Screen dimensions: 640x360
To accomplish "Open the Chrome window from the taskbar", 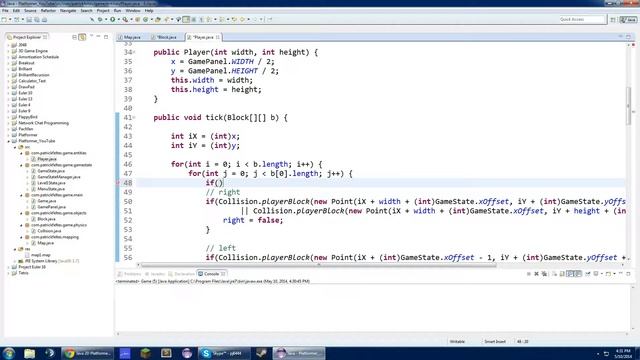I will (x=87, y=353).
